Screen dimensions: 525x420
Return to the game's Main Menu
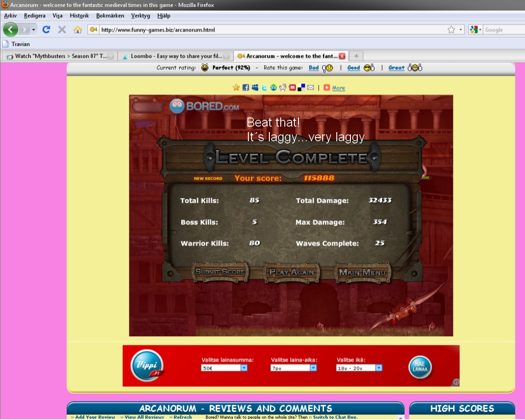[362, 273]
